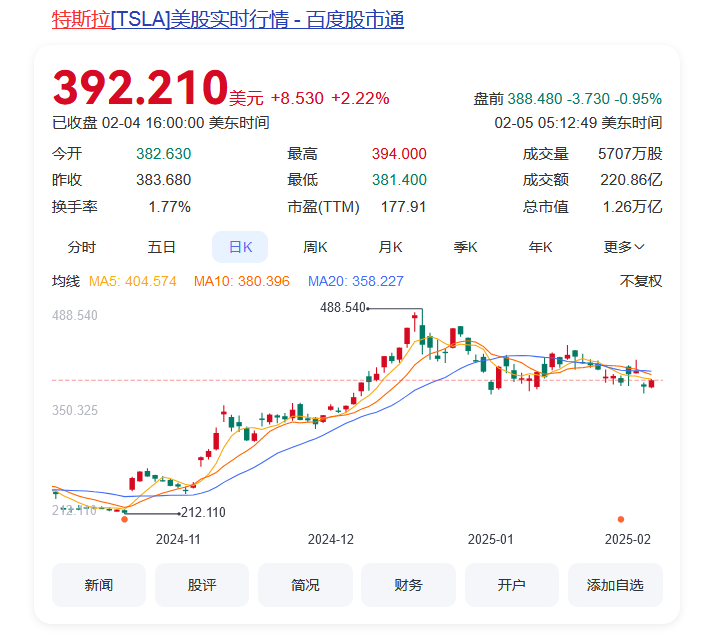Open the 不复权 adjustment selector
Viewport: 716px width, 636px height.
pos(641,281)
